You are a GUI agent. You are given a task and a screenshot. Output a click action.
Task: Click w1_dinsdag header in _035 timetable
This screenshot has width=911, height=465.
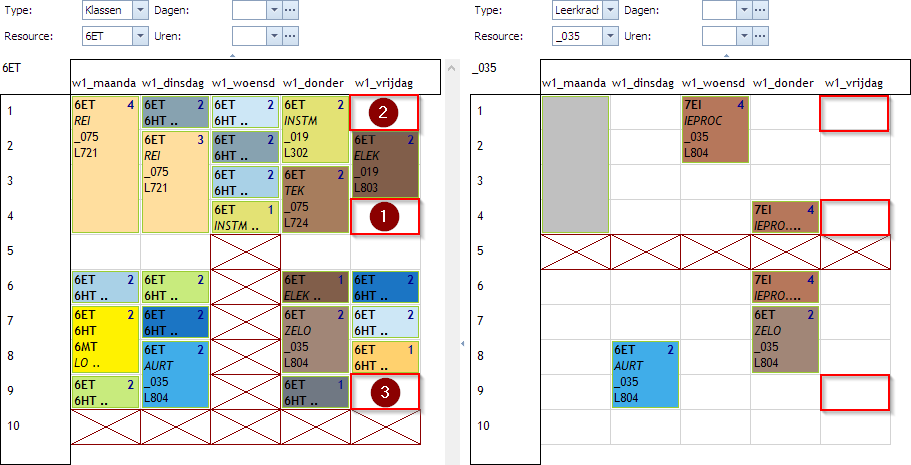[643, 83]
